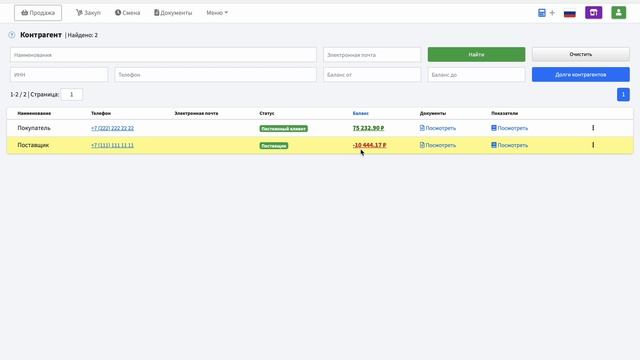
Task: Click the help icon beside Контрагент title
Action: pos(12,35)
